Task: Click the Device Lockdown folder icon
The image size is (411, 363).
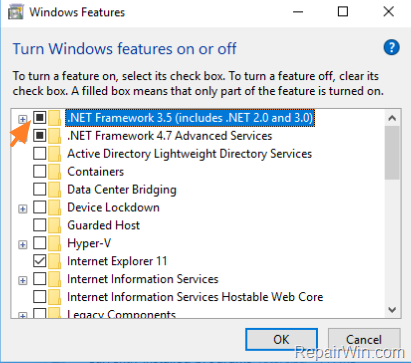Action: pos(55,207)
